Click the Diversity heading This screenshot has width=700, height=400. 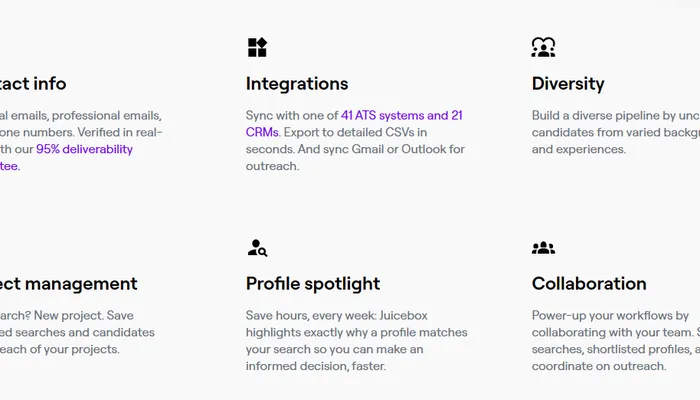(x=568, y=84)
